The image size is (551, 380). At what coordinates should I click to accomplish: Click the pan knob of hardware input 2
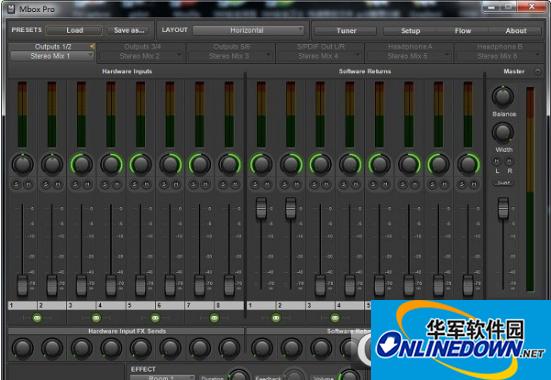[52, 164]
